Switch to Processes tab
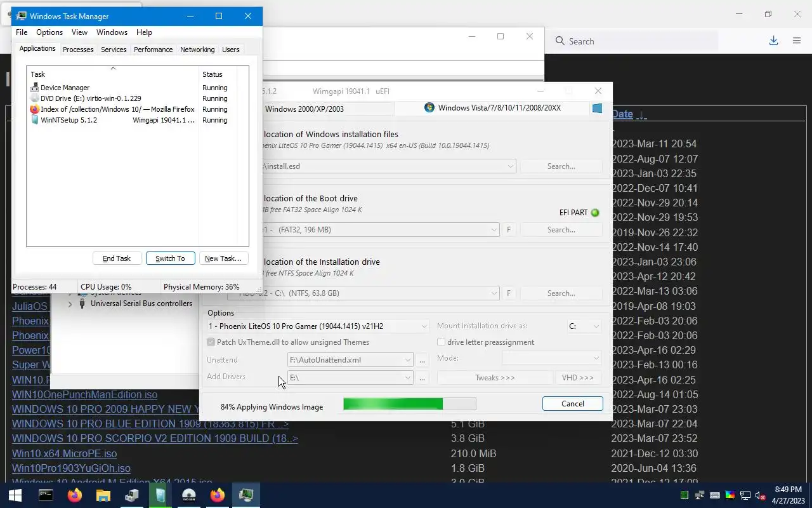This screenshot has height=508, width=812. [78, 50]
